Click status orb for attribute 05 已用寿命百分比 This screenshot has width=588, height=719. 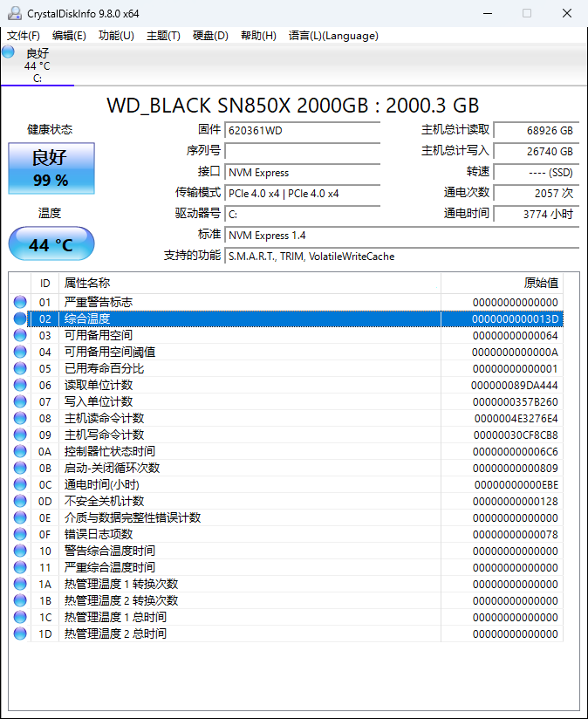[20, 368]
